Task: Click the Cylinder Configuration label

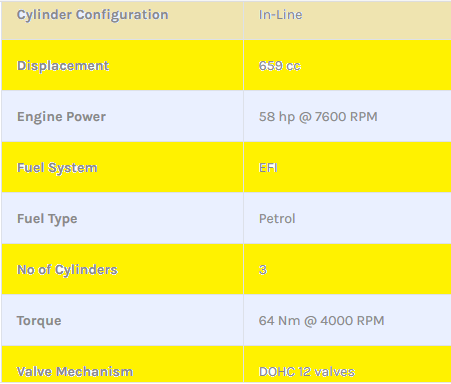Action: [93, 15]
